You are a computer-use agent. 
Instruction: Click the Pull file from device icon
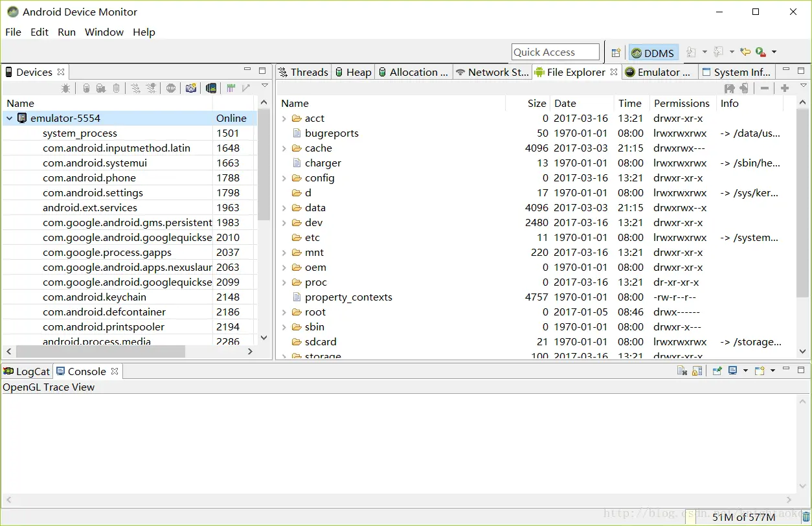pyautogui.click(x=730, y=88)
